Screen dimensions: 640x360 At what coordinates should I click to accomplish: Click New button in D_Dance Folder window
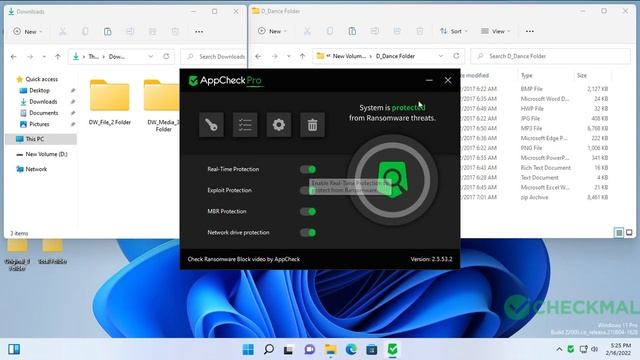click(272, 31)
